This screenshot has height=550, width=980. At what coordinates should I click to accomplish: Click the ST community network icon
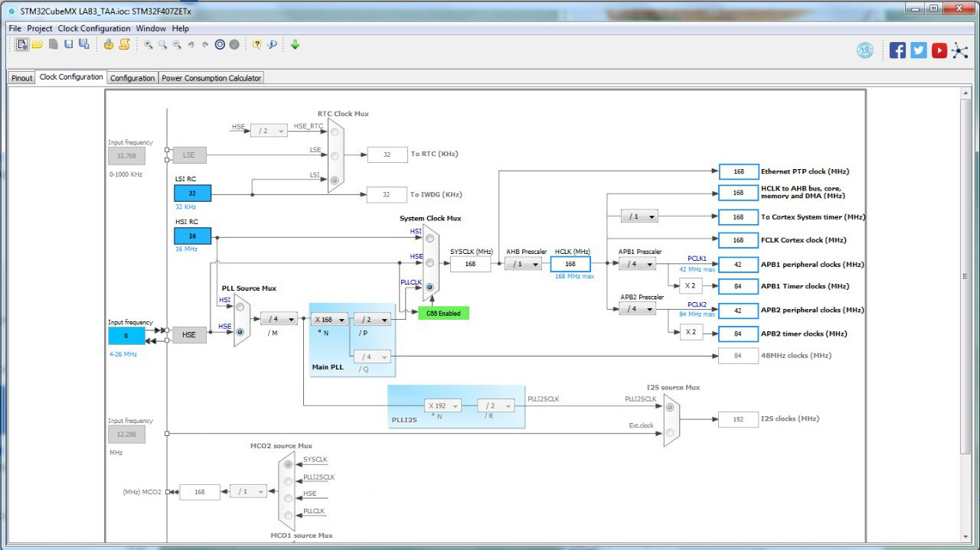(x=960, y=50)
